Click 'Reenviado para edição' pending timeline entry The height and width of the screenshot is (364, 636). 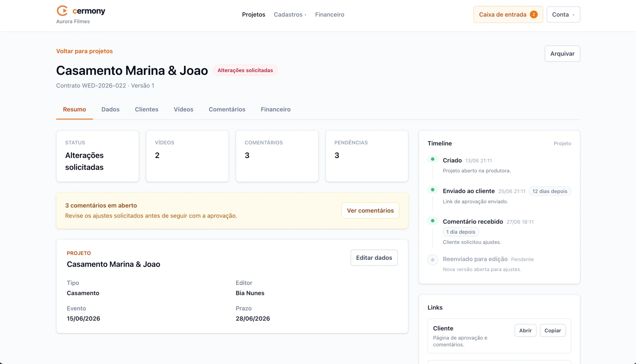point(475,259)
